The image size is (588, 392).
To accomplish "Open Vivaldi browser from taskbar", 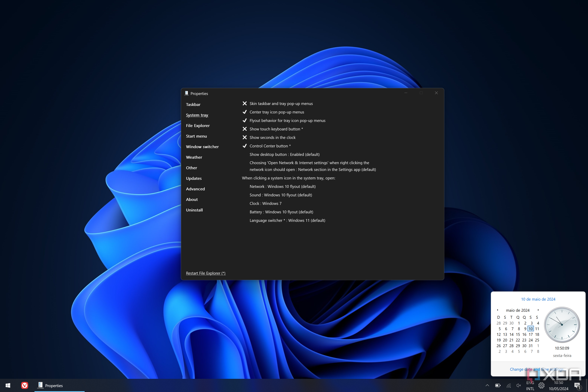I will coord(24,386).
